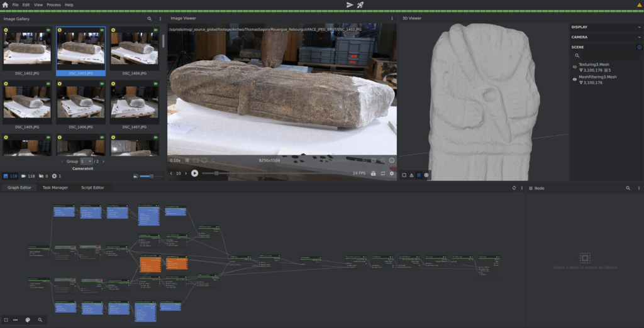The image size is (644, 328).
Task: Click the Home icon in the top bar
Action: [x=5, y=4]
